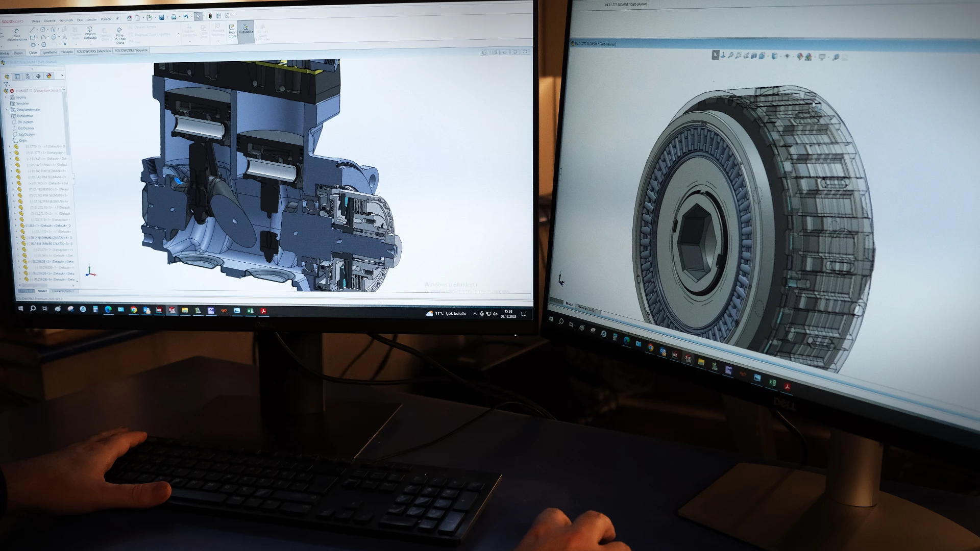Screen dimensions: 980x551
Task: Toggle the select cursor tool
Action: (198, 16)
